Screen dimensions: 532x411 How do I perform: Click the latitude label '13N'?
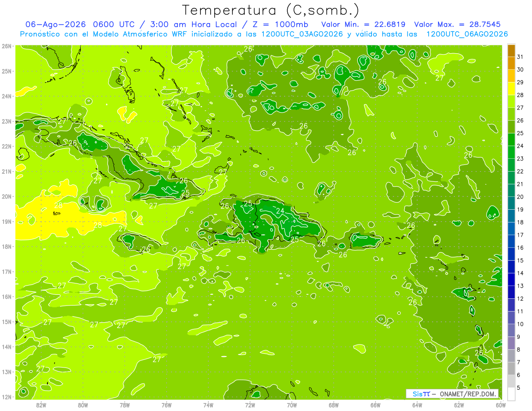tap(7, 372)
